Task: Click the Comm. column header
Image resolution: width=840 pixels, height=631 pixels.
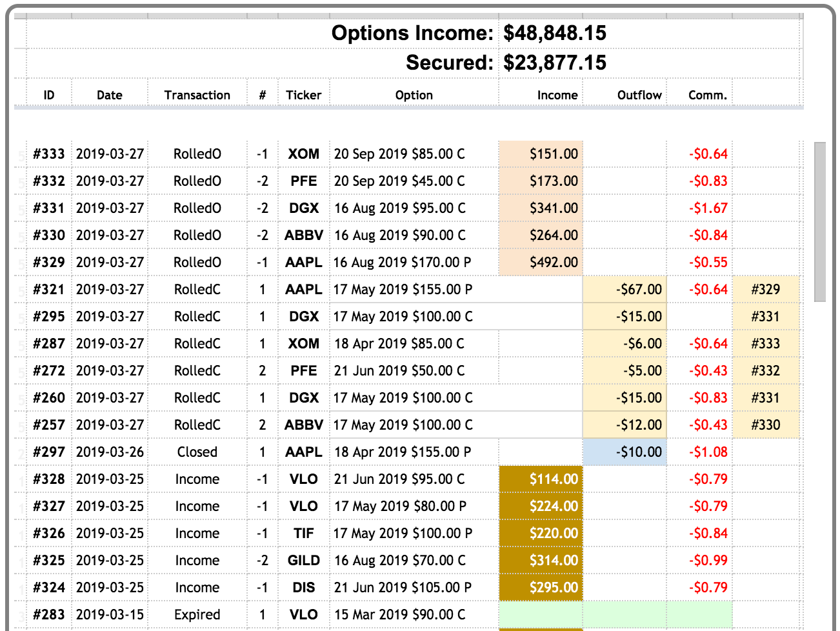Action: pos(708,95)
